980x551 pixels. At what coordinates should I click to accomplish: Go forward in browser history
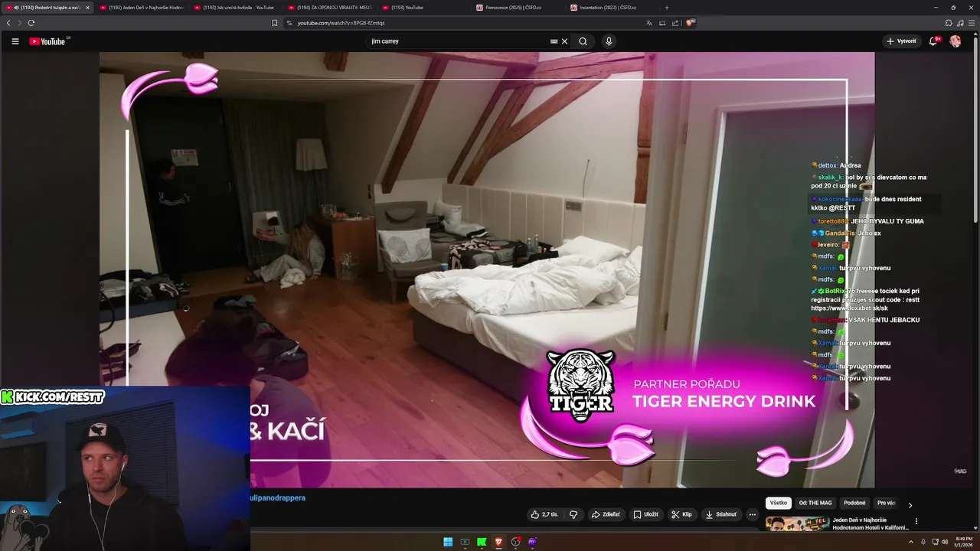[x=20, y=23]
